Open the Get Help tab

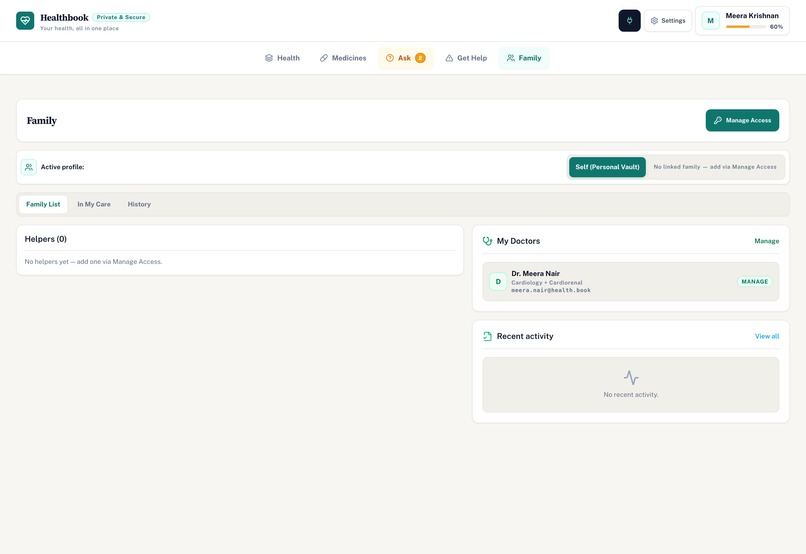(466, 58)
